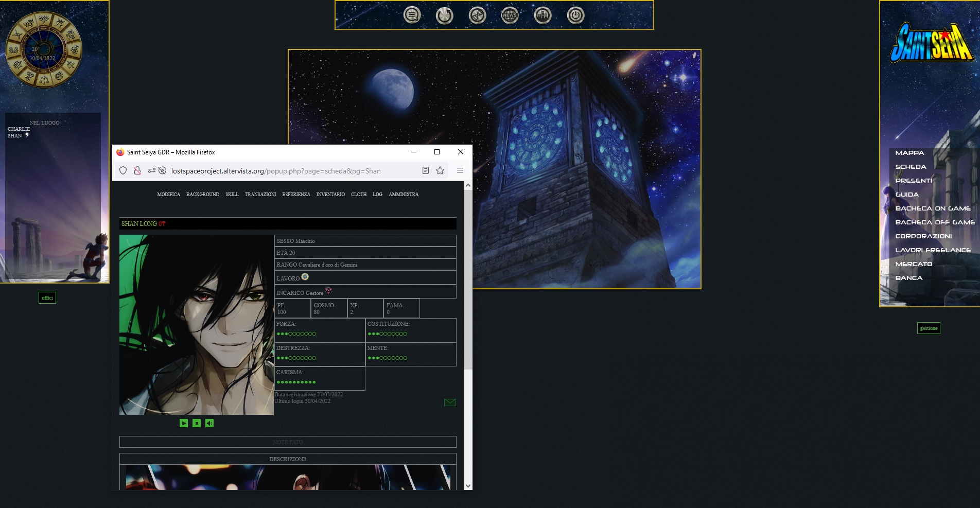Image resolution: width=980 pixels, height=508 pixels.
Task: Open the SKILL tab
Action: pyautogui.click(x=232, y=195)
